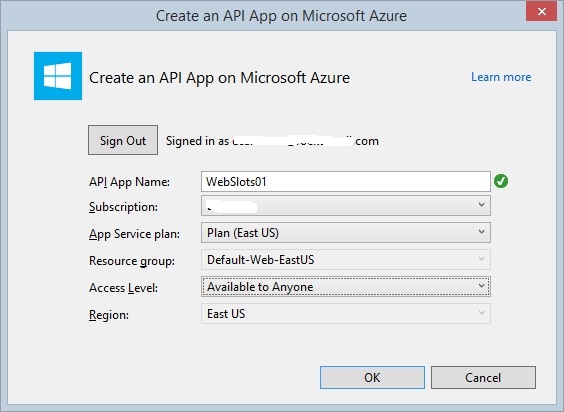Click the 'App Service plan:' label

[135, 234]
